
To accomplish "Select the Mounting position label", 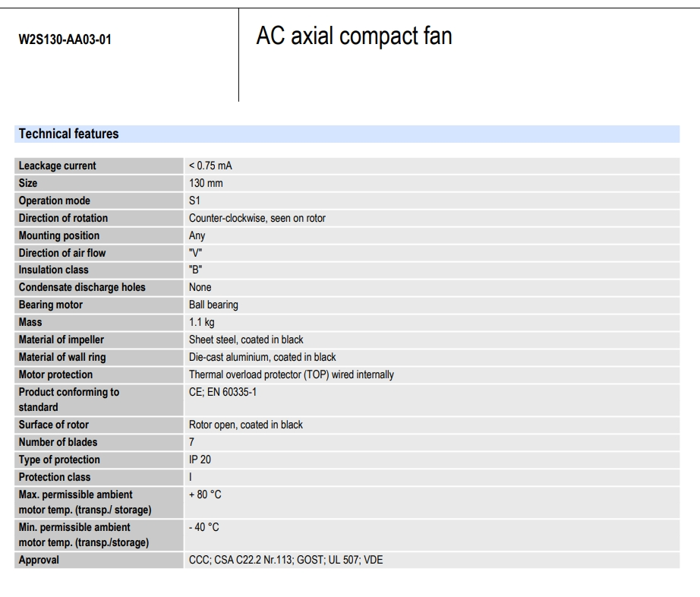I will 59,235.
